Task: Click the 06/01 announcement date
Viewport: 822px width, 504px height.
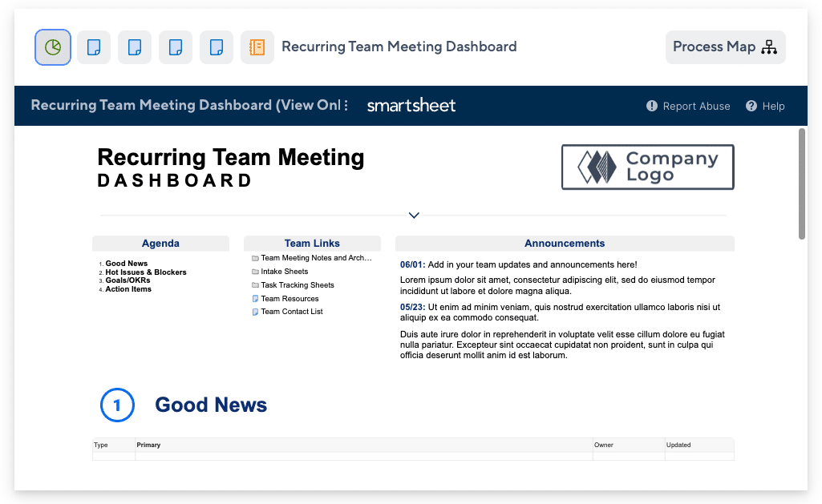Action: click(x=412, y=264)
